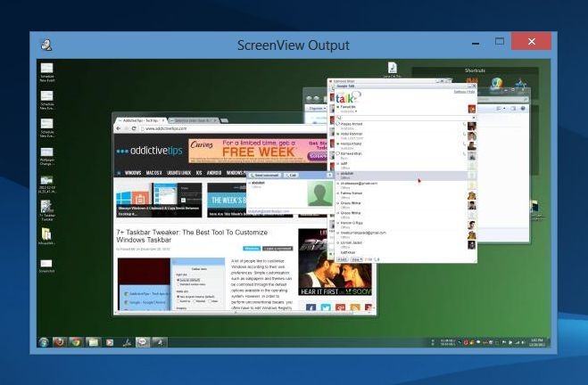Open the View dropdown at Talk bottom

(357, 259)
